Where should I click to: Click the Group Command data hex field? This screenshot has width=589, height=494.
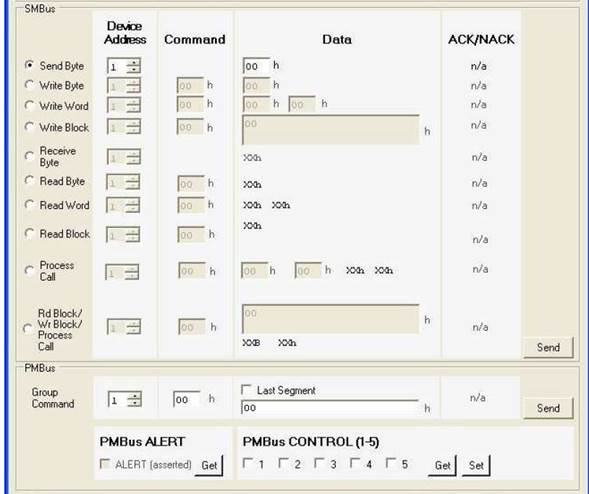point(330,407)
